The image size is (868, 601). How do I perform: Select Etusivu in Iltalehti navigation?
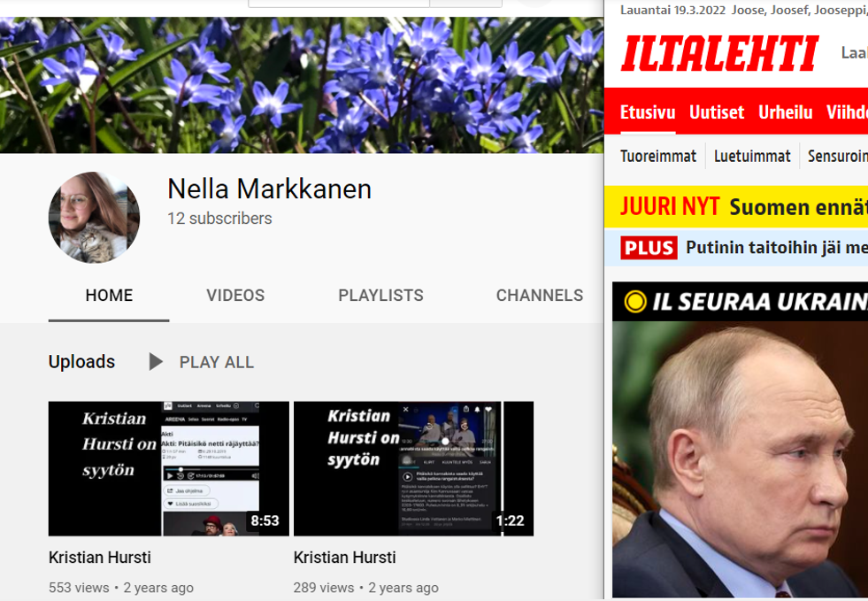pyautogui.click(x=648, y=112)
